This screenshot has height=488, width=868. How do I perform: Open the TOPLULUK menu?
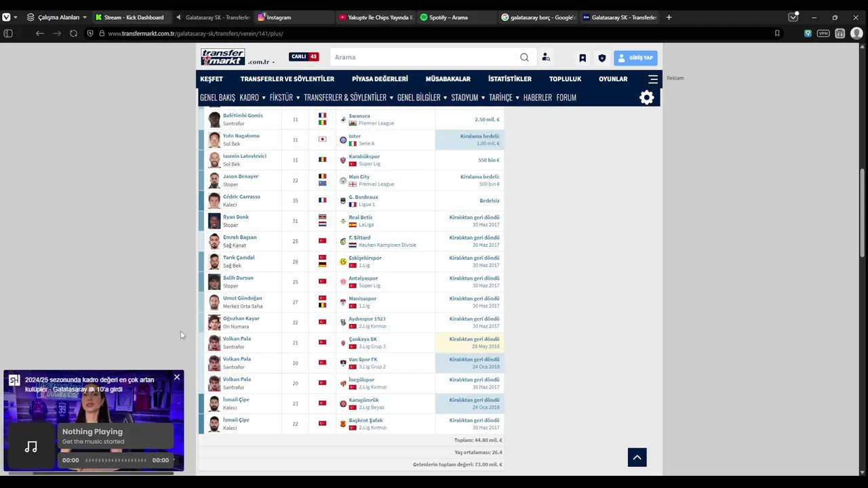565,79
